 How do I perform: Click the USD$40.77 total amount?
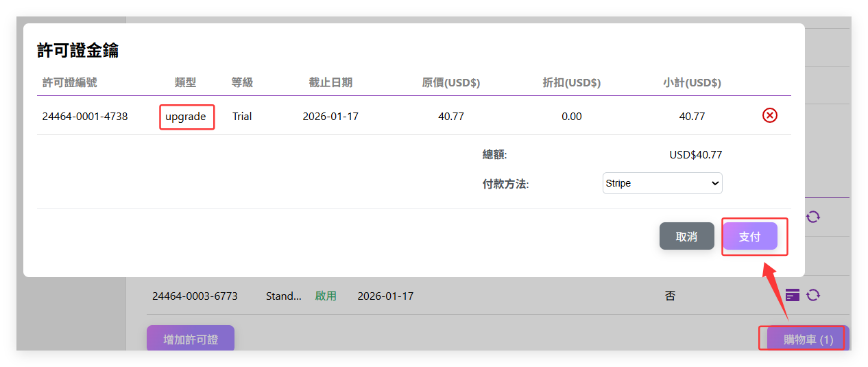pos(695,155)
